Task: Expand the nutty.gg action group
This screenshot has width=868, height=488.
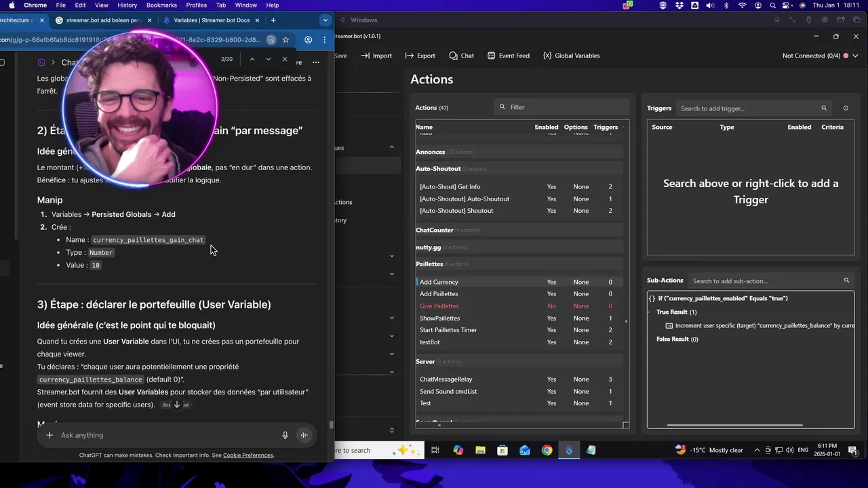Action: (519, 247)
